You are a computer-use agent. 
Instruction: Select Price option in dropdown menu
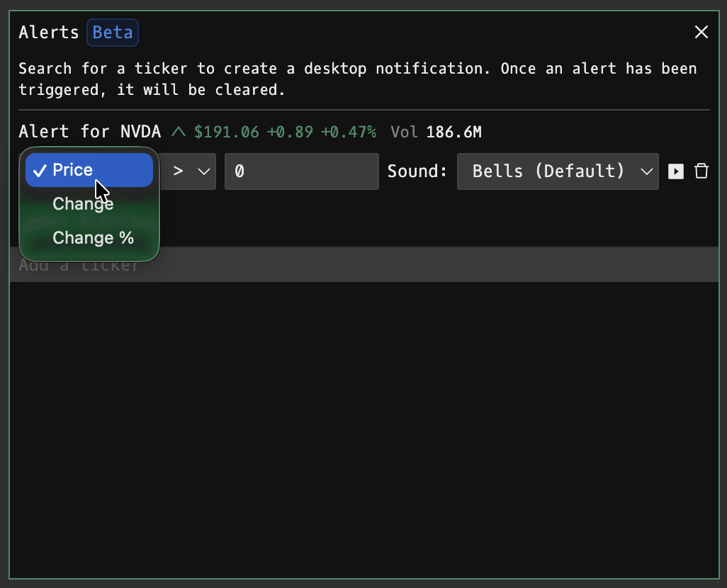pos(89,170)
